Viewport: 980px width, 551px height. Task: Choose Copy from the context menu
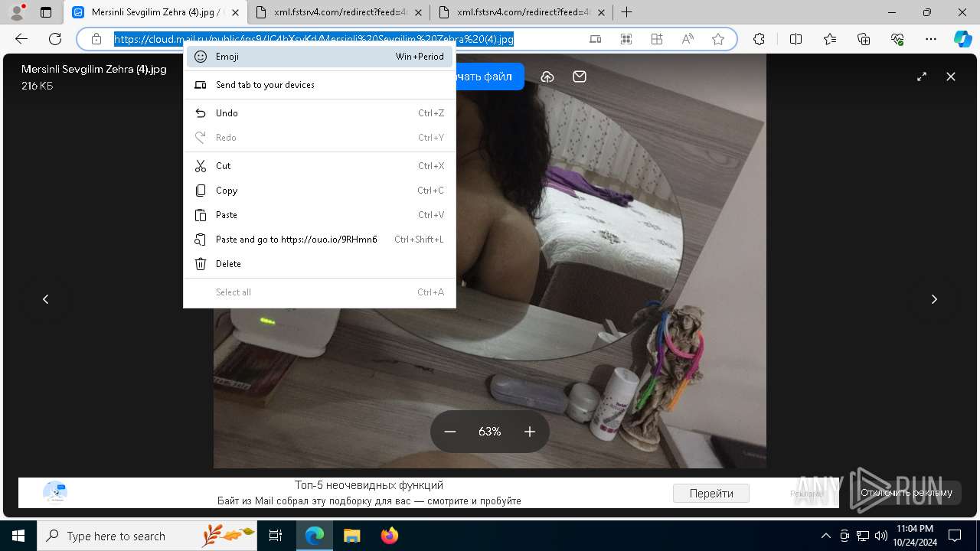(x=319, y=191)
